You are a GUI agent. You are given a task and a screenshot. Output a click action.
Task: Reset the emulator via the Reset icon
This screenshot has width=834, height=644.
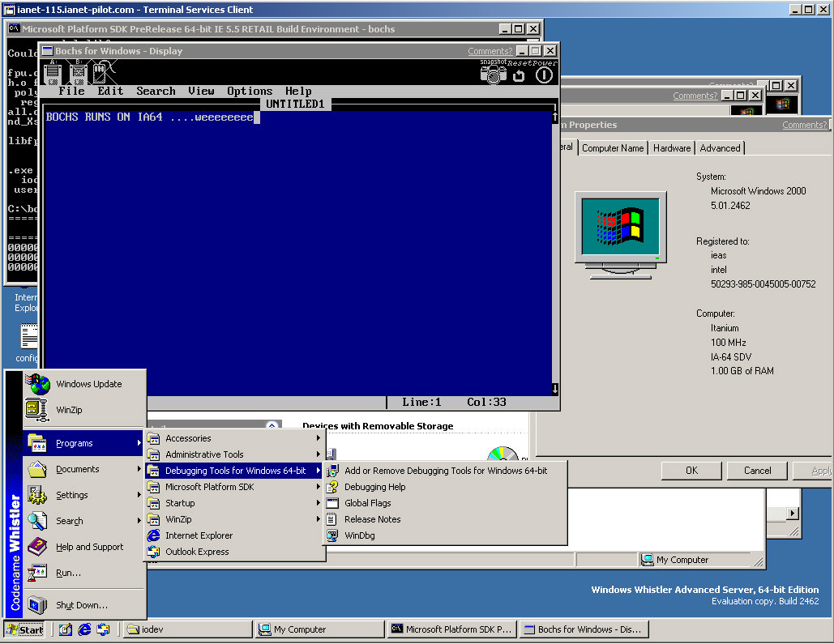tap(519, 74)
